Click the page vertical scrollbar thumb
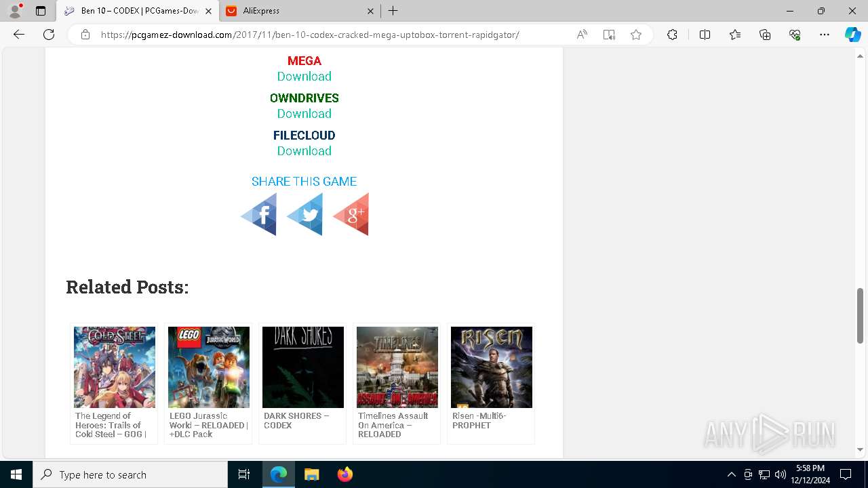The width and height of the screenshot is (868, 488). click(x=861, y=315)
